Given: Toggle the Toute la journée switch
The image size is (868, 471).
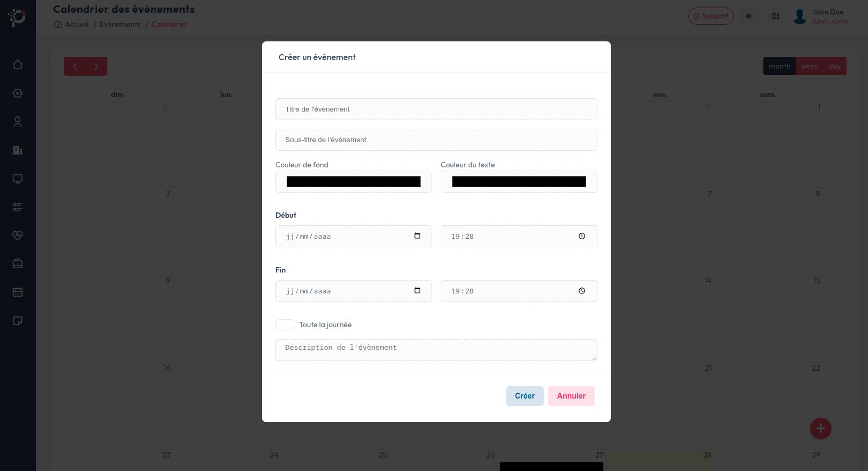Looking at the screenshot, I should (285, 325).
